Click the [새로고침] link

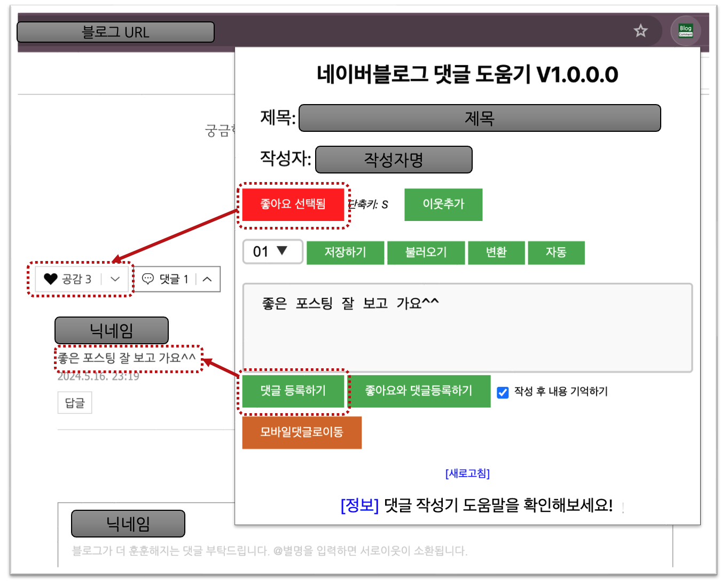pos(467,473)
